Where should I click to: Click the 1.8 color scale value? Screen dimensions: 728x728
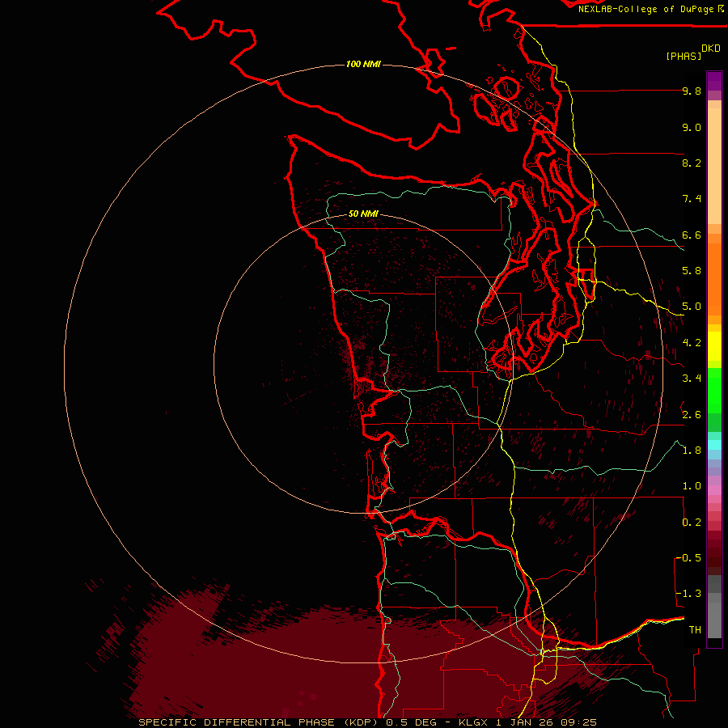tap(692, 451)
